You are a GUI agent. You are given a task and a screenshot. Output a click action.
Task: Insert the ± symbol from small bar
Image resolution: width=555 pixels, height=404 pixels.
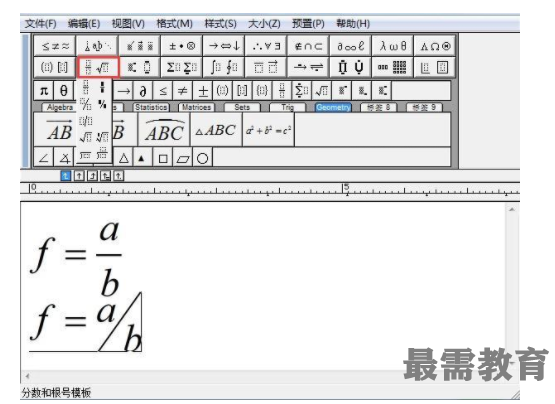pyautogui.click(x=203, y=91)
